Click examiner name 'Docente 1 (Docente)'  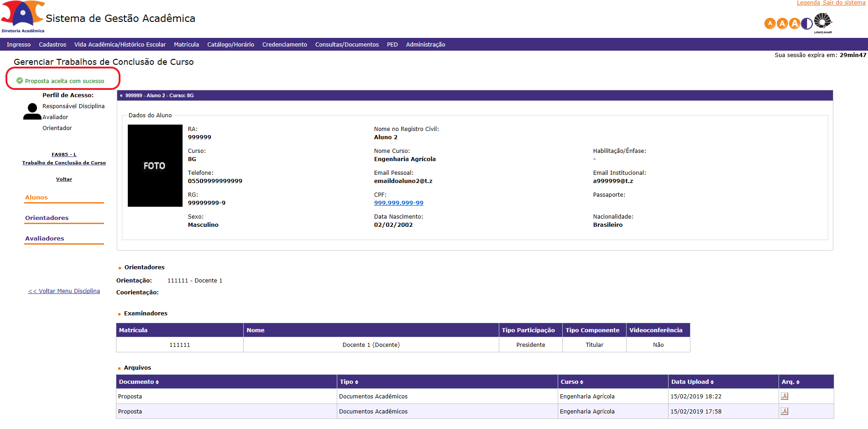(371, 345)
